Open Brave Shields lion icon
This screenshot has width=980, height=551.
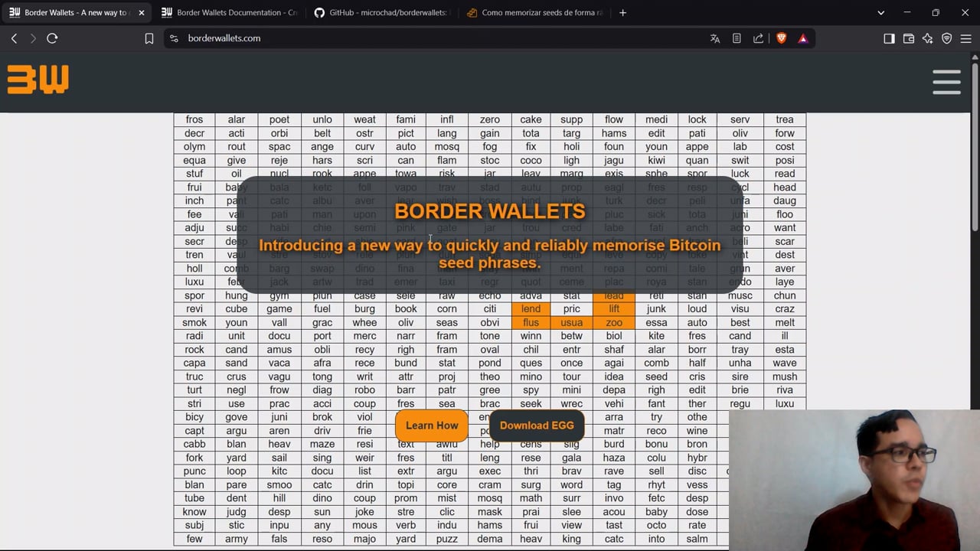[781, 38]
